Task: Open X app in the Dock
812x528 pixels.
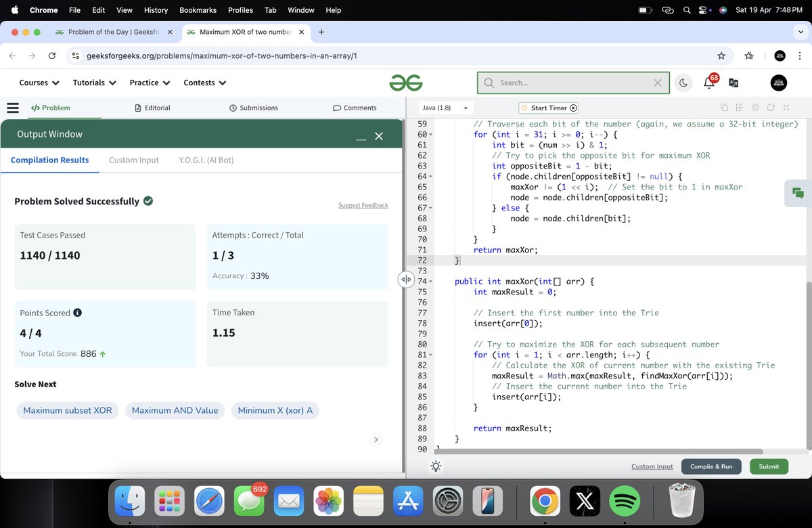Action: 585,502
